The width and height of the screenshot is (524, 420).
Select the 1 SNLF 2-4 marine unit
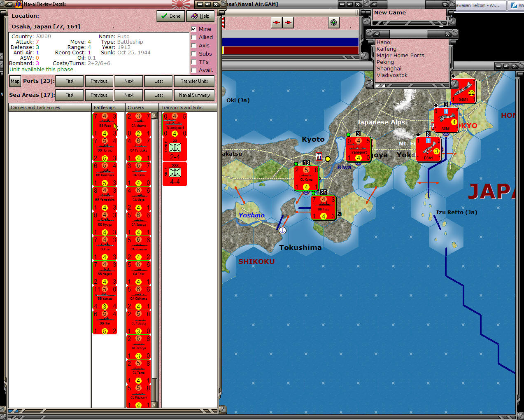point(175,149)
